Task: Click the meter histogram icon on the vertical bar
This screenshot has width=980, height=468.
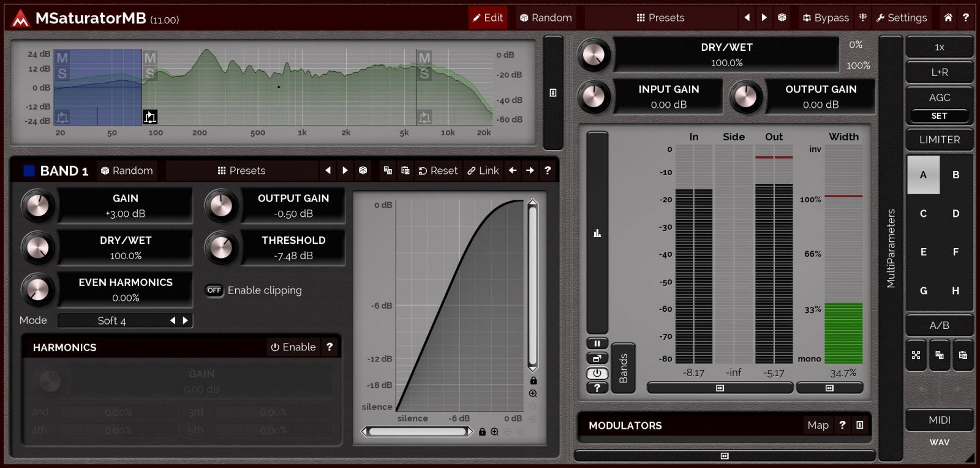Action: click(x=597, y=233)
